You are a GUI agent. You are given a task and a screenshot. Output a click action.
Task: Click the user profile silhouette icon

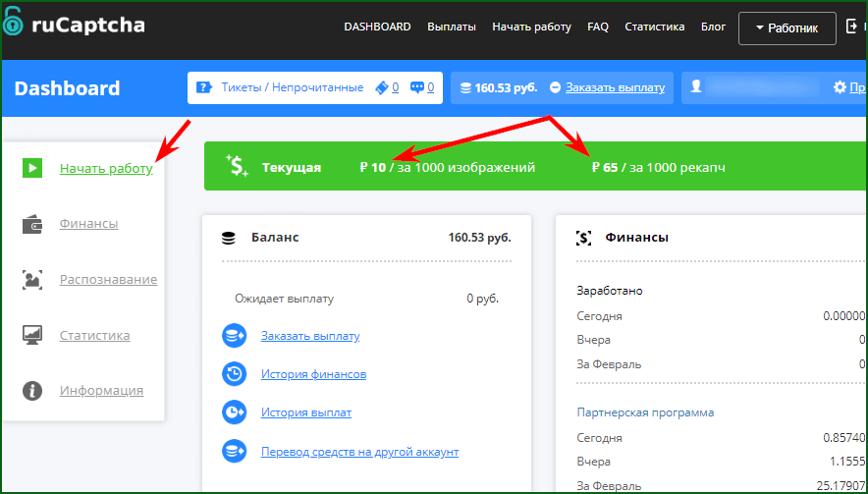(x=696, y=87)
